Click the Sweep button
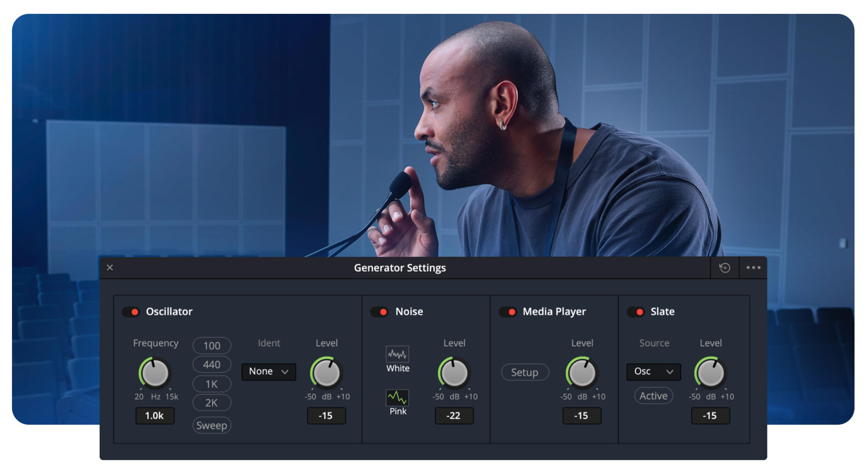This screenshot has height=467, width=868. [212, 425]
